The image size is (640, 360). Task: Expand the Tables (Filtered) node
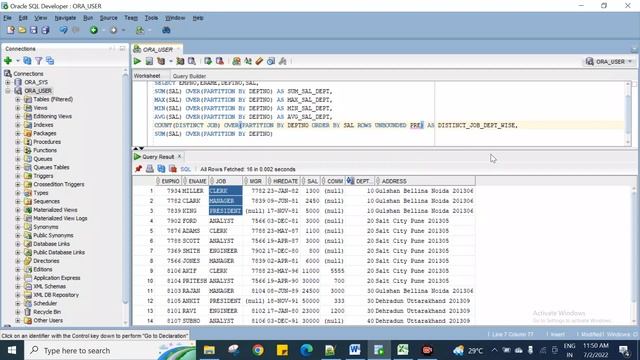(18, 100)
